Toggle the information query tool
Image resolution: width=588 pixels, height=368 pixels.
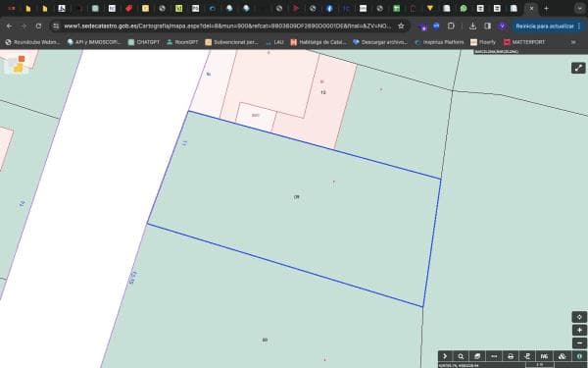coord(579,356)
